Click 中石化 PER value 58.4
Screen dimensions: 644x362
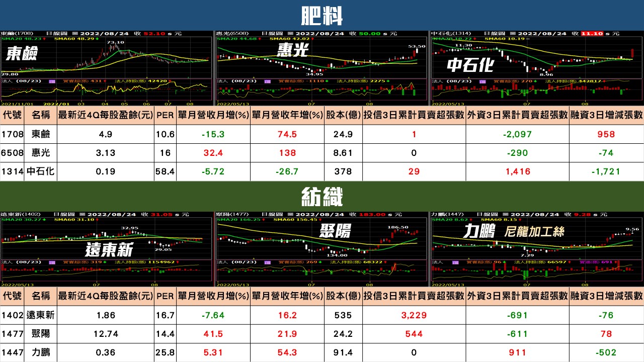165,171
